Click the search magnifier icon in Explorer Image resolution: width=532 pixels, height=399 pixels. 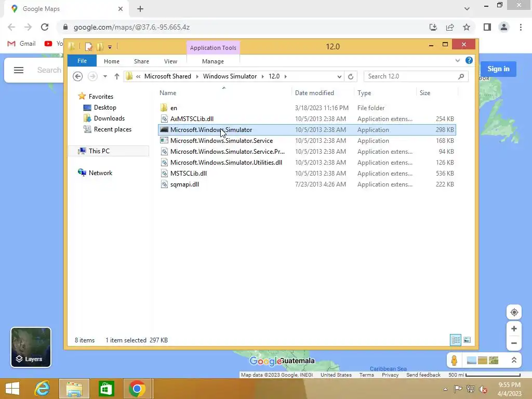tap(461, 76)
